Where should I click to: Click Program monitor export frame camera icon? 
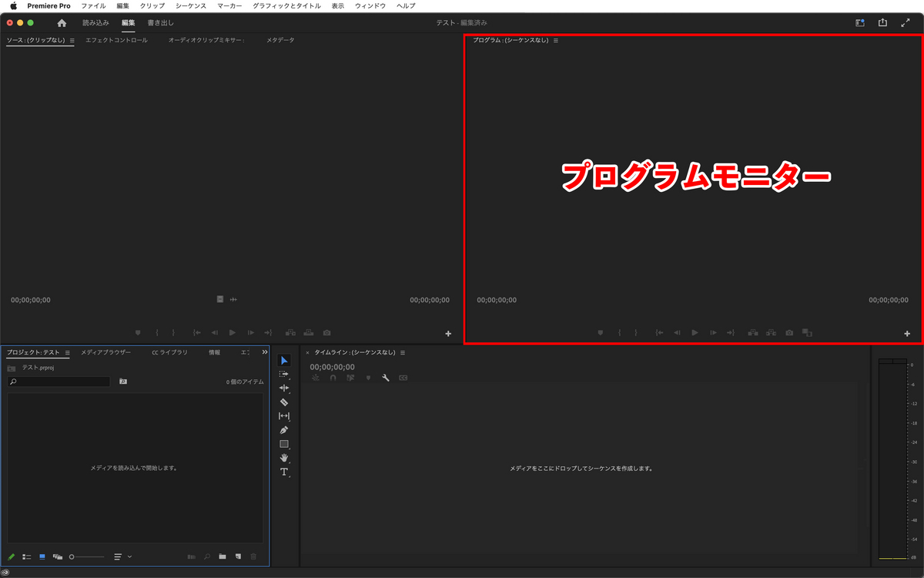789,333
